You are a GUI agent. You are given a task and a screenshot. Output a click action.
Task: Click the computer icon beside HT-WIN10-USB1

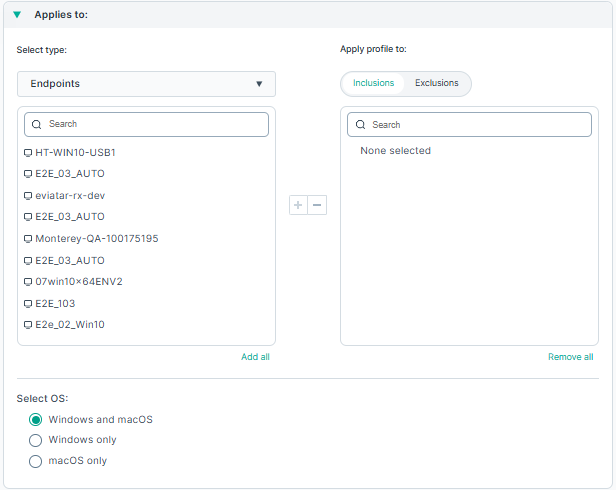28,153
